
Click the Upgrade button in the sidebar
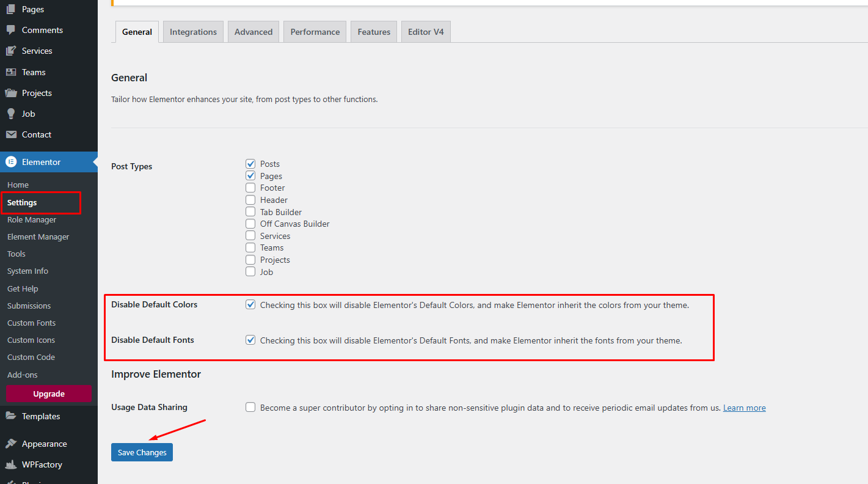coord(49,394)
